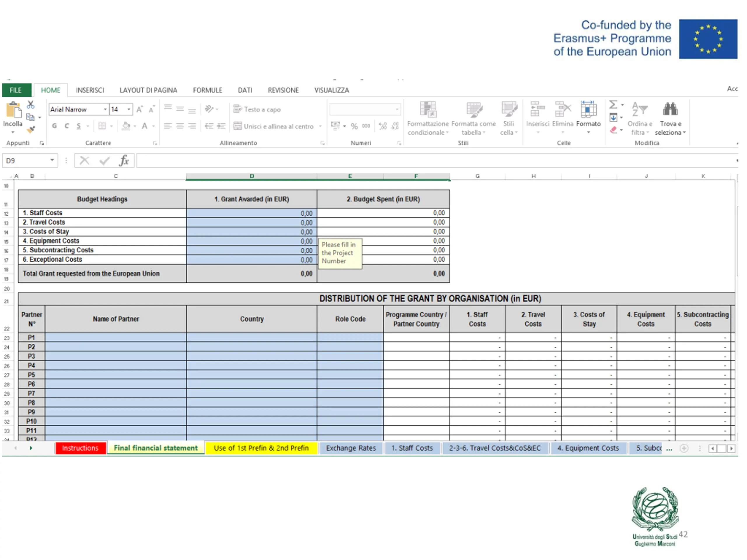The image size is (747, 560).
Task: Click the insert function fx icon
Action: click(x=124, y=161)
